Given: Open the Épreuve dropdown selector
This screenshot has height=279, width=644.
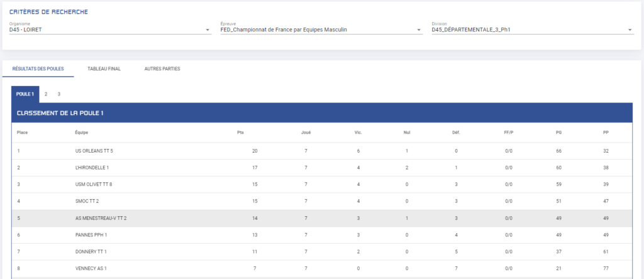Looking at the screenshot, I should (321, 30).
